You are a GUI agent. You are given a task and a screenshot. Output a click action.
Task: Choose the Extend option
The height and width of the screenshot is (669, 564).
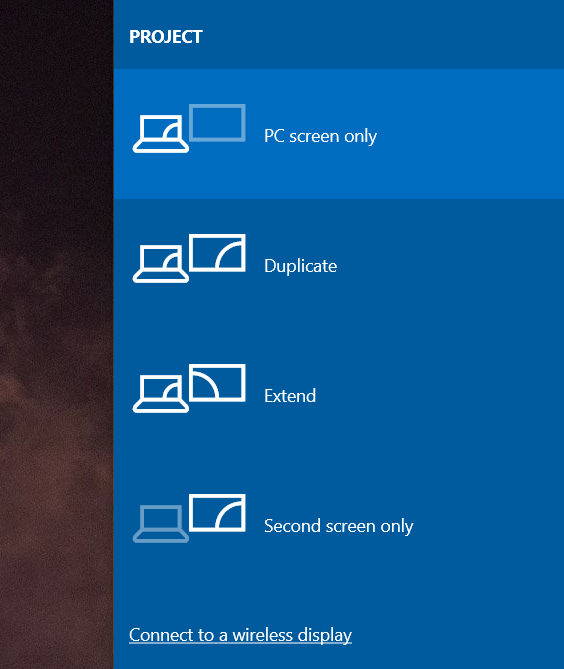(339, 394)
